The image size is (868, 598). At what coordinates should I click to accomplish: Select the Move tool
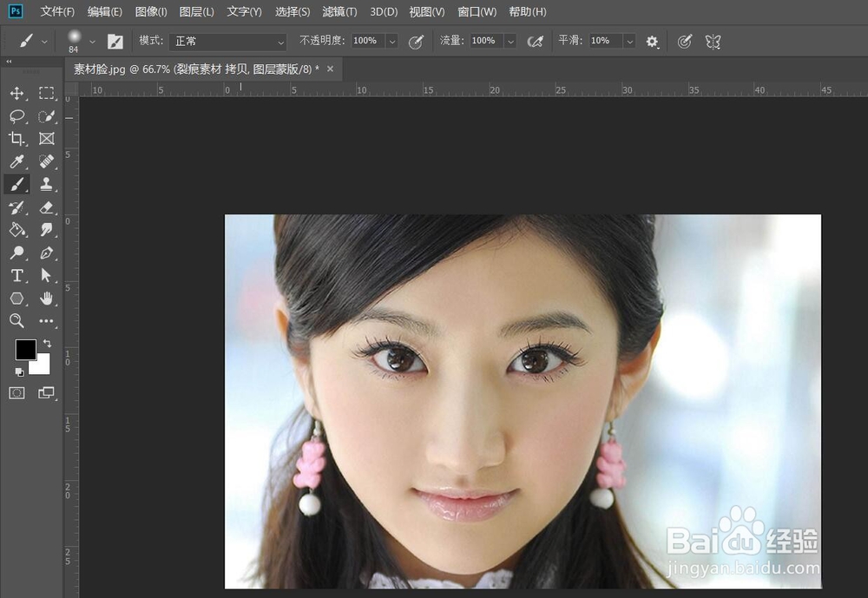17,94
